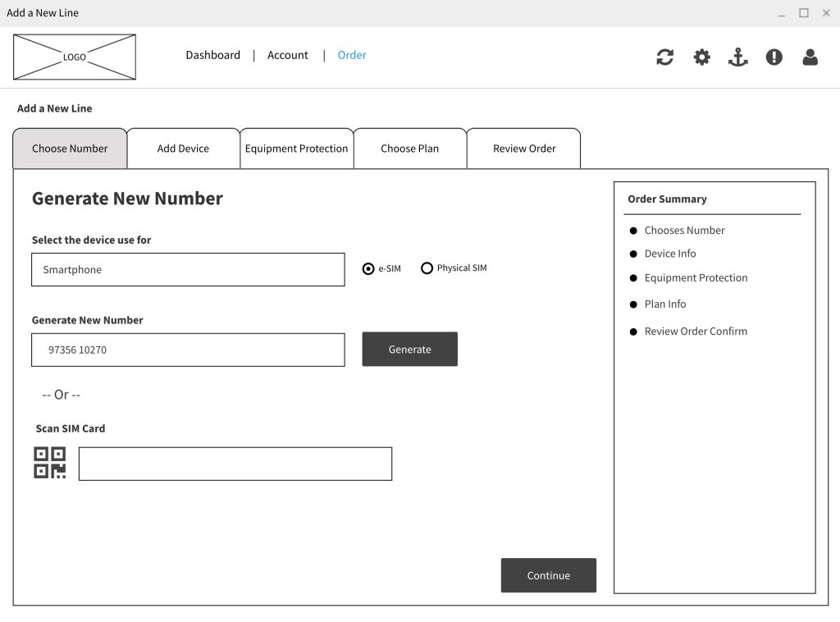The image size is (840, 622).
Task: Open settings via the gear icon
Action: click(701, 57)
